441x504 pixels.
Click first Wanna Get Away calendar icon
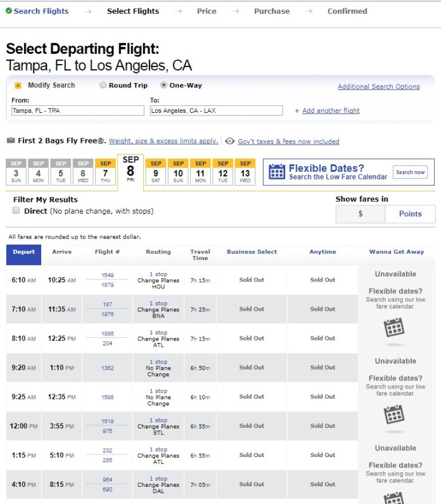[x=394, y=327]
